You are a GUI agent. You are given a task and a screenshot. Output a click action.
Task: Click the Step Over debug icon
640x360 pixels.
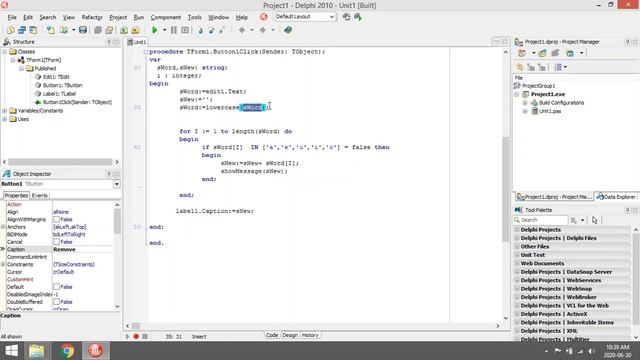click(211, 30)
